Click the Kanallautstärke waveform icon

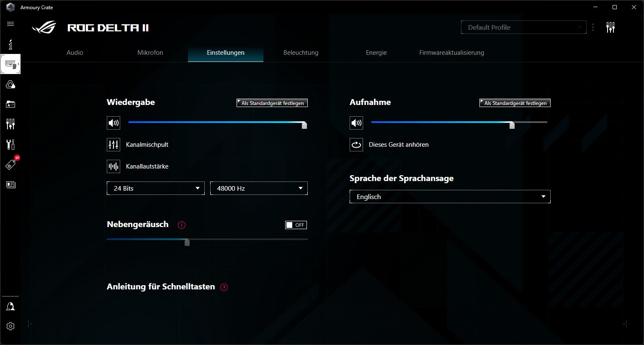pyautogui.click(x=113, y=166)
